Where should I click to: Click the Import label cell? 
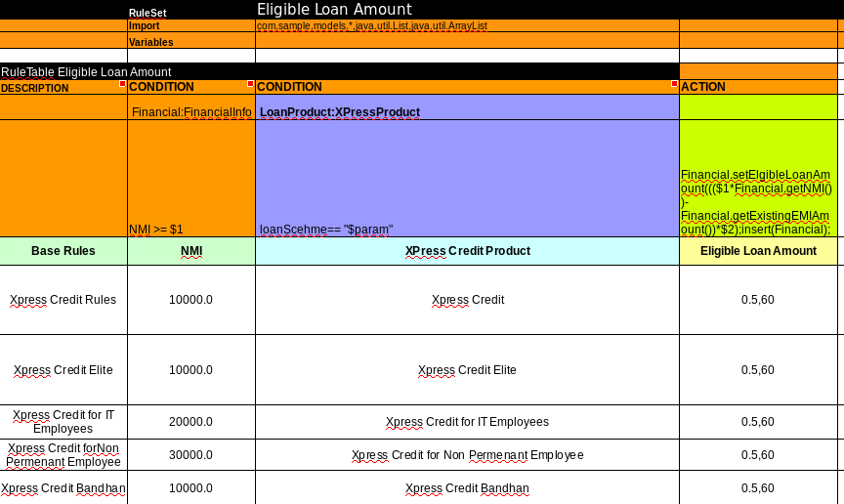point(191,25)
